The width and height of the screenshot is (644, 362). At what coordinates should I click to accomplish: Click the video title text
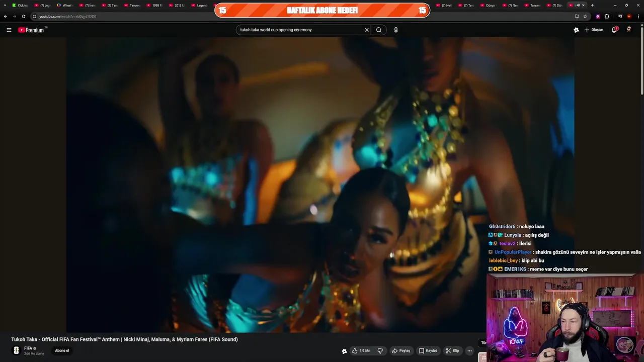coord(124,339)
